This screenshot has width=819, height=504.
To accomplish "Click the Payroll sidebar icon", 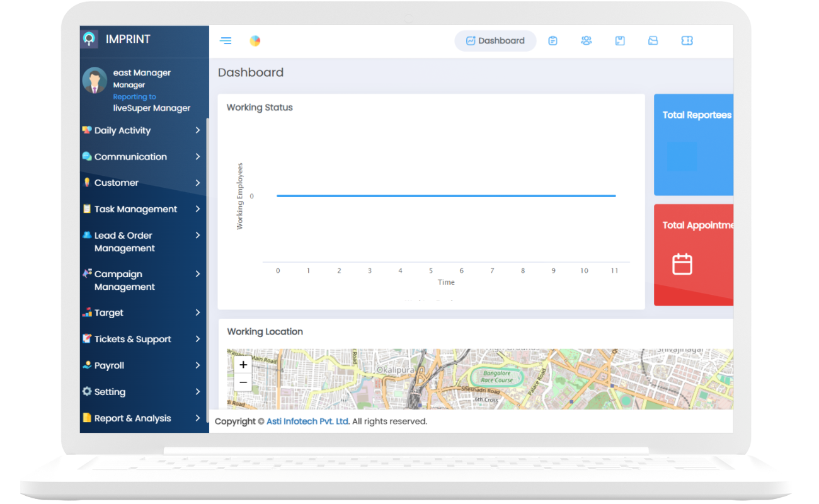I will pos(87,365).
